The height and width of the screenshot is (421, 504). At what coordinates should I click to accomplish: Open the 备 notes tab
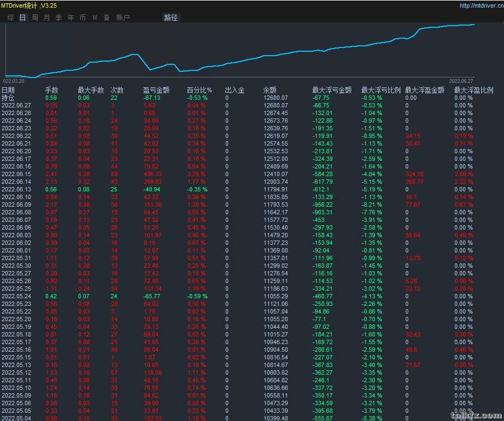point(106,17)
